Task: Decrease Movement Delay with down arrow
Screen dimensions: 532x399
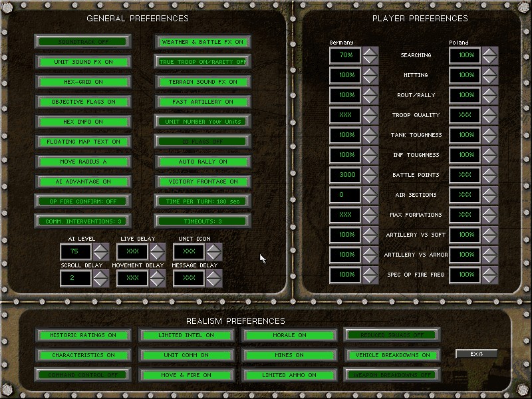Action: [158, 282]
